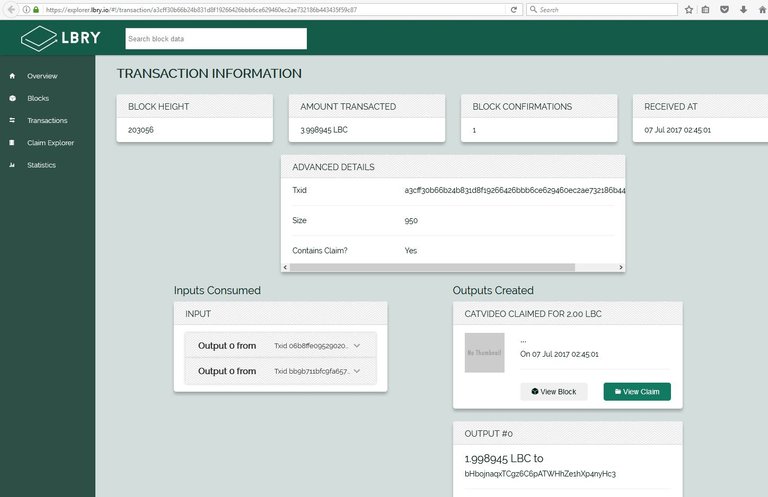Click the Blocks icon in sidebar

[12, 98]
